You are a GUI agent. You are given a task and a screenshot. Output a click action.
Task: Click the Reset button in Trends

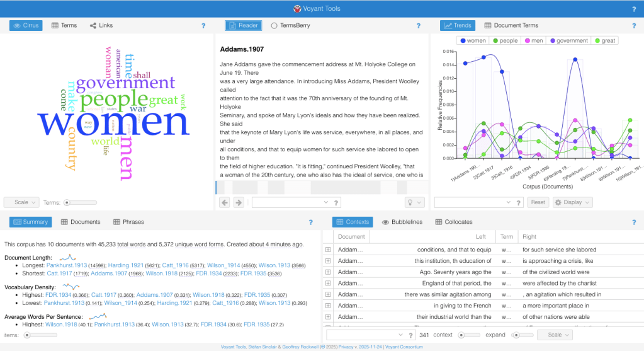(x=537, y=202)
